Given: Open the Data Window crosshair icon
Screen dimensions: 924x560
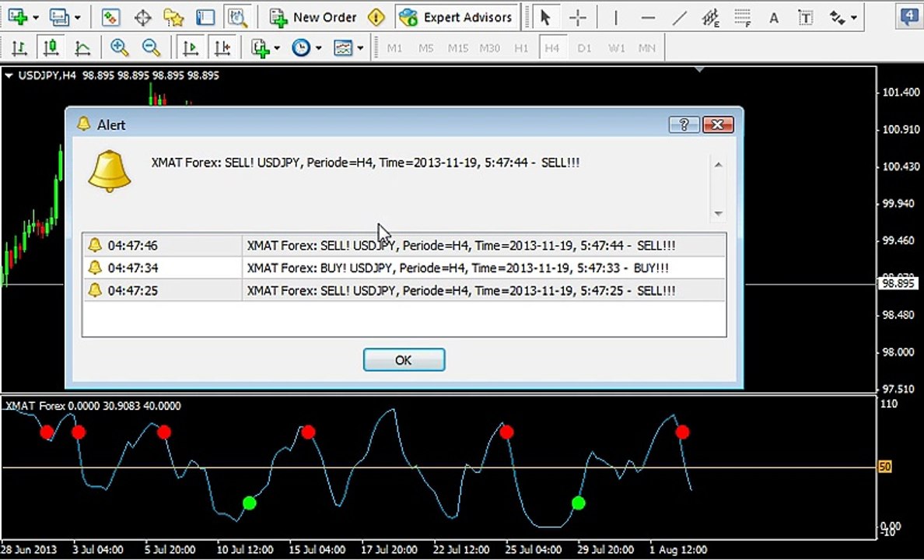Looking at the screenshot, I should 142,17.
